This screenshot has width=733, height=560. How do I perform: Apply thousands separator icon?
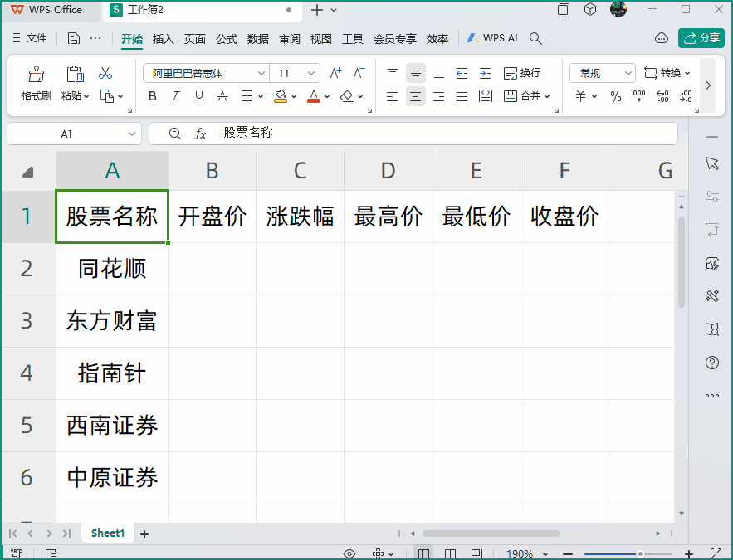tap(639, 96)
